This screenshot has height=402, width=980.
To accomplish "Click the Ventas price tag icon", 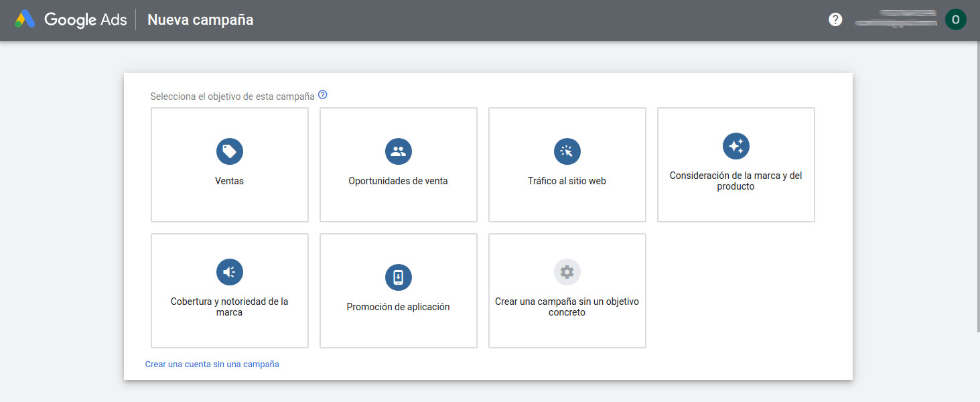I will pyautogui.click(x=230, y=151).
